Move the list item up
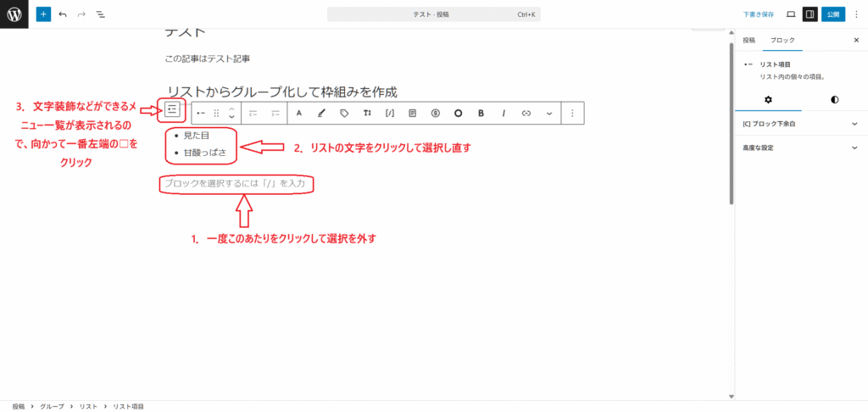Screen dimensions: 868x412 point(232,109)
